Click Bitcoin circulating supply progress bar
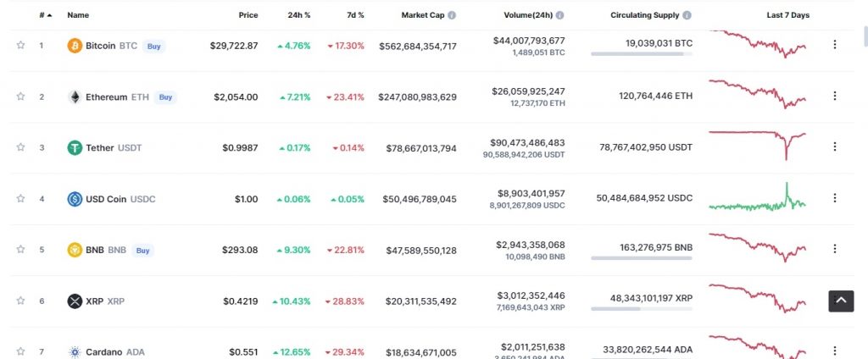The width and height of the screenshot is (868, 359). [x=641, y=53]
